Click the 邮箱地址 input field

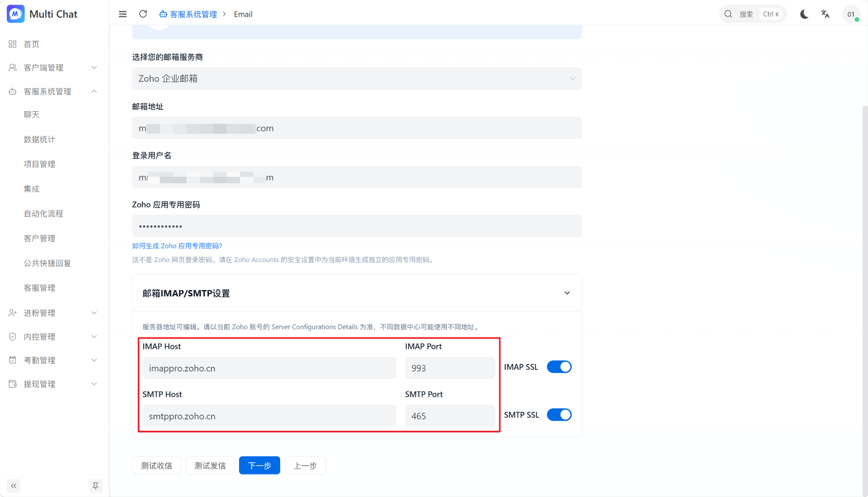tap(357, 128)
